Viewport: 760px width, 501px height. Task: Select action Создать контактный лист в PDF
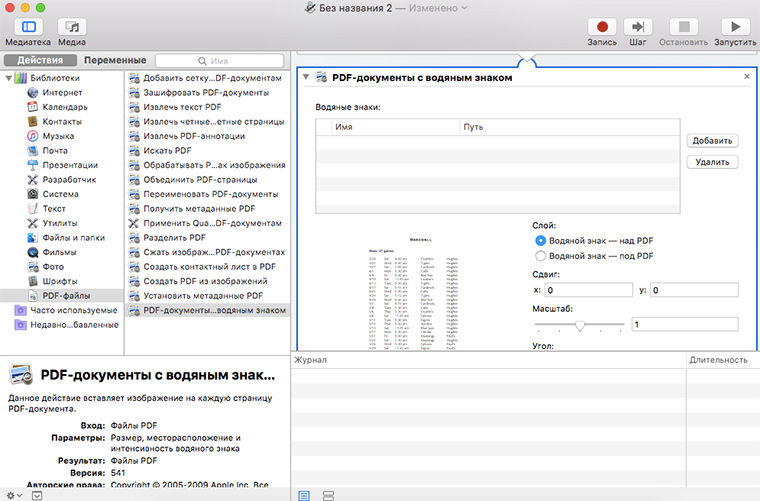pos(207,267)
